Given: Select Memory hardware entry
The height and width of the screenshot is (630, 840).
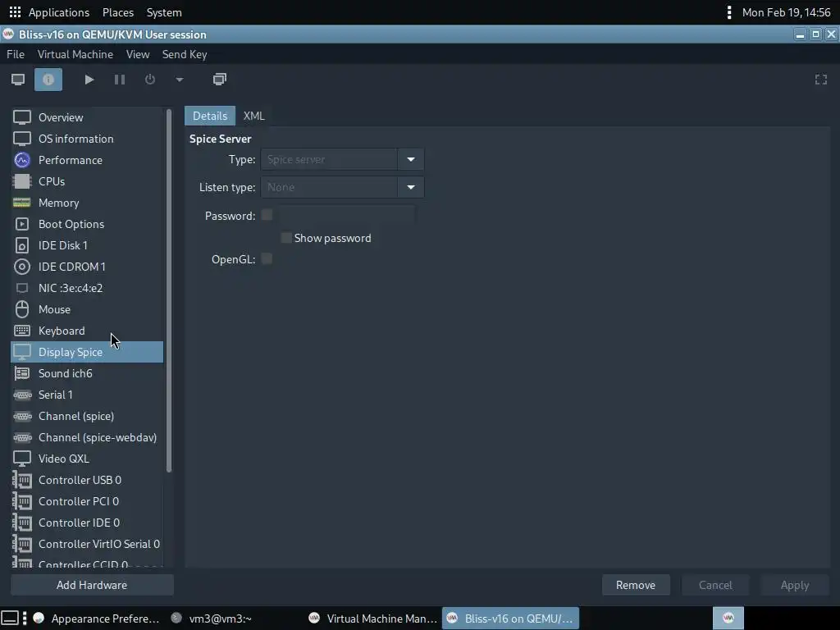Looking at the screenshot, I should point(87,203).
